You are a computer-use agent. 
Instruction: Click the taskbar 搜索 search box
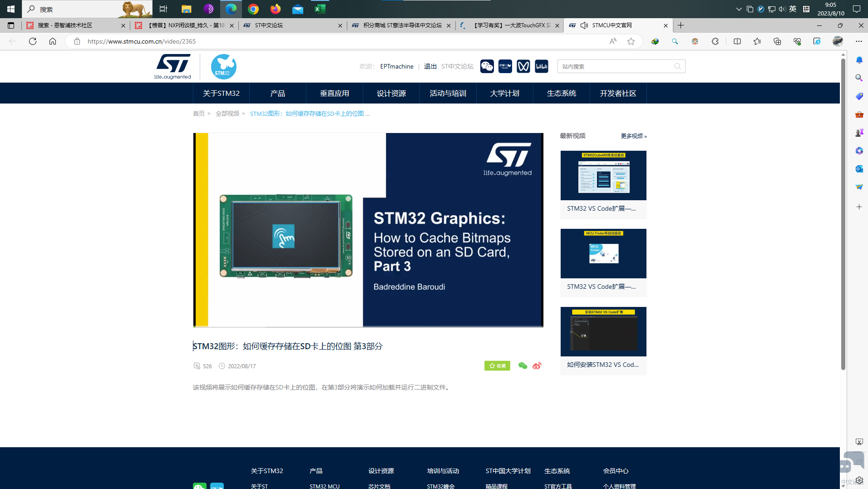pos(88,9)
